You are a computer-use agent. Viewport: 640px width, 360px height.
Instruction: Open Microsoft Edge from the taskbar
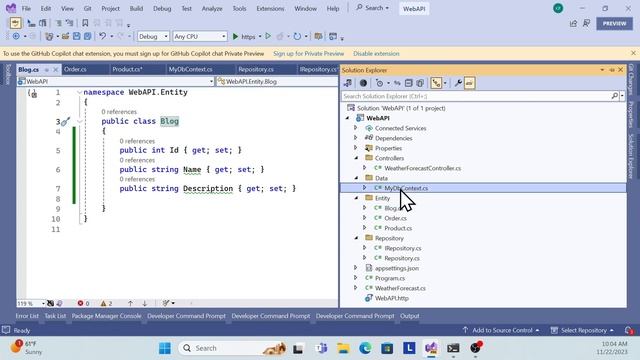365,348
